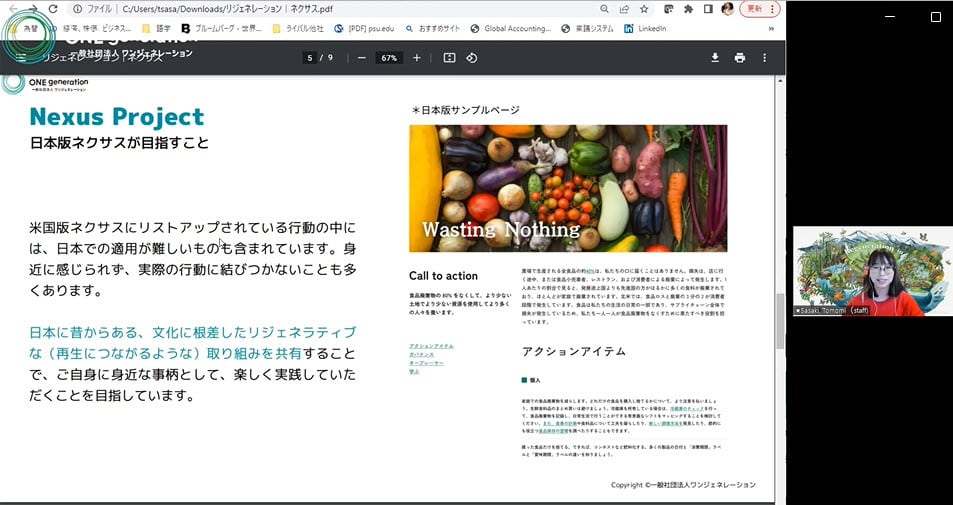Click the 67% zoom level box

pyautogui.click(x=389, y=58)
